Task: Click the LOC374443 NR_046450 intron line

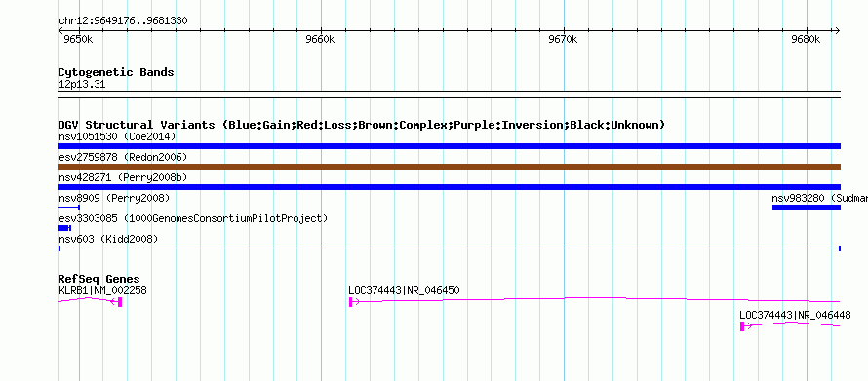Action: [x=596, y=300]
